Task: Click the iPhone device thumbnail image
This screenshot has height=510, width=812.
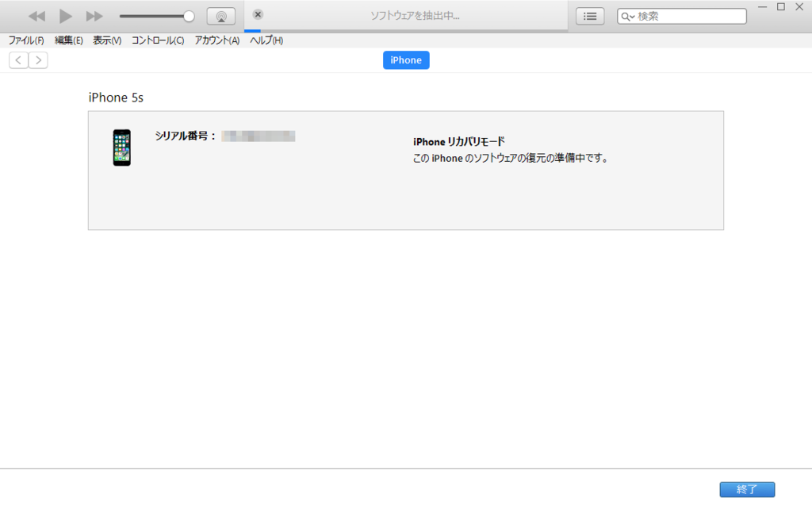Action: pyautogui.click(x=121, y=148)
